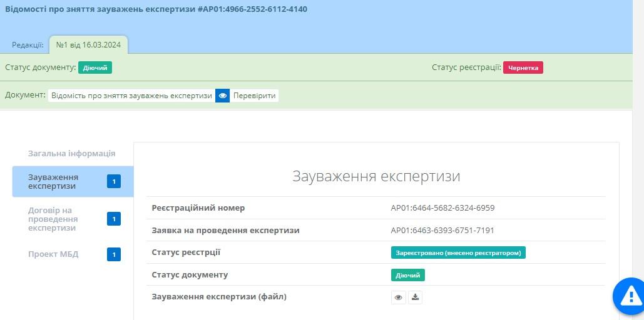644x320 pixels.
Task: Click the count badge beside Проект МБД
Action: click(x=113, y=254)
